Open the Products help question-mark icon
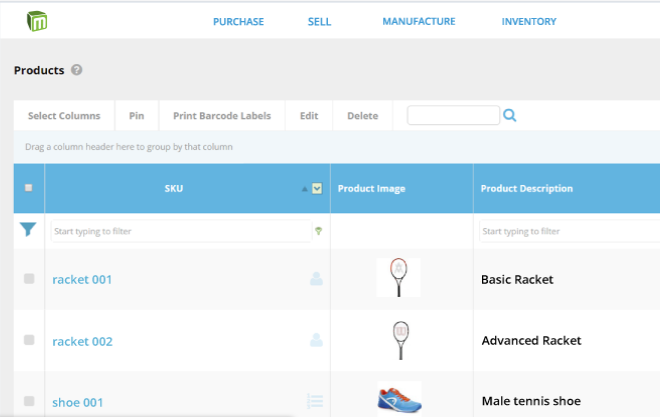The width and height of the screenshot is (660, 417). coord(76,70)
